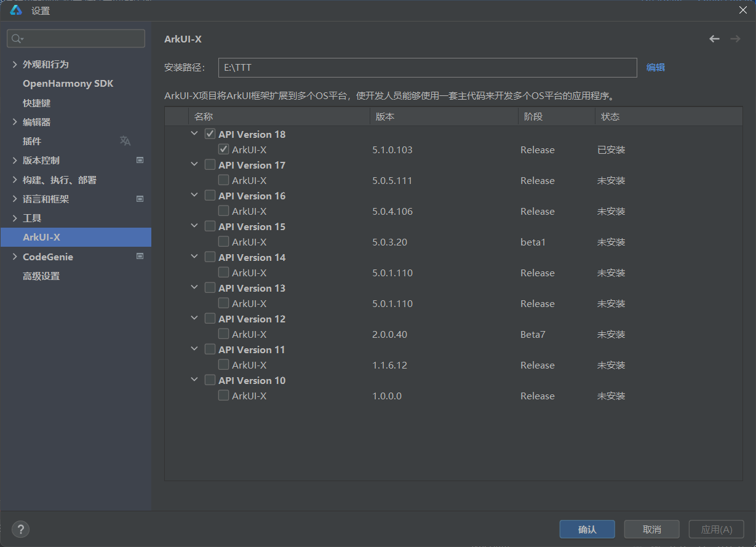
Task: Click the 阶段 column header
Action: click(x=556, y=117)
